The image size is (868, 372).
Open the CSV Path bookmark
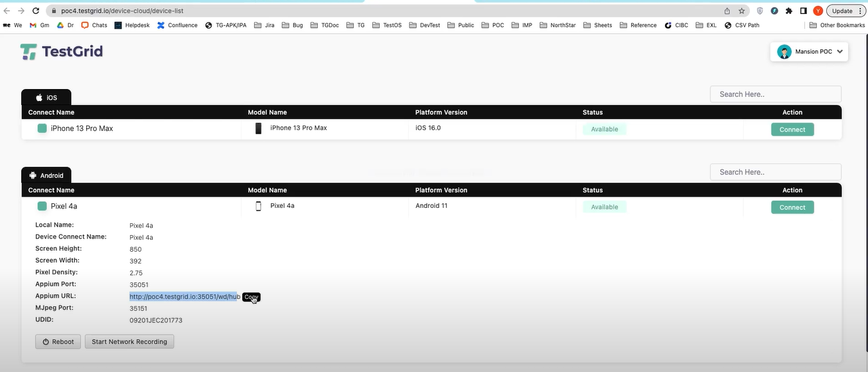[x=742, y=25]
